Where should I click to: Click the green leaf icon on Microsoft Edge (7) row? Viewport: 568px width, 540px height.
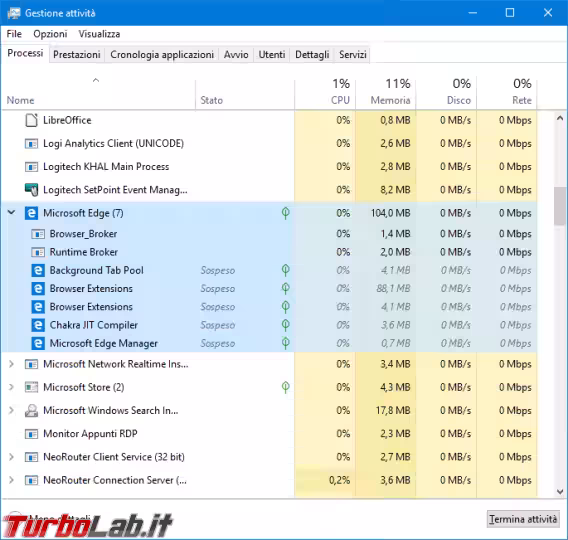point(285,213)
